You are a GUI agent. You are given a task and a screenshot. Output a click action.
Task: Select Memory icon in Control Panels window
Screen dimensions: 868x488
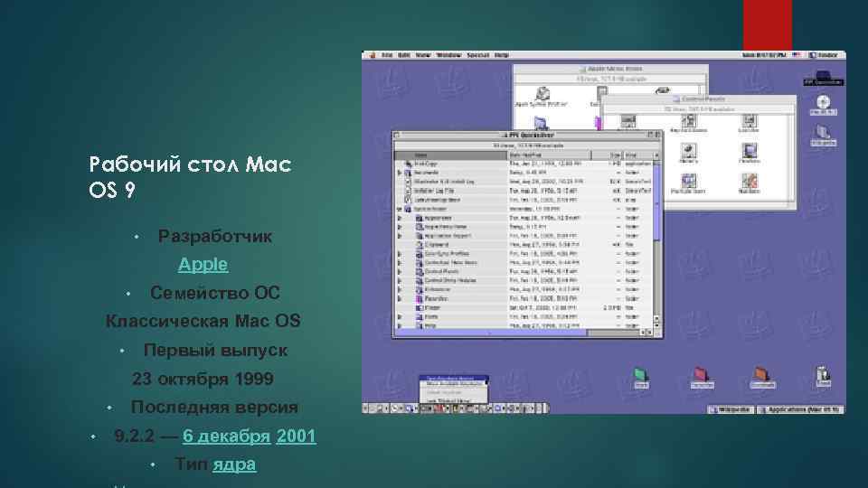pyautogui.click(x=688, y=154)
